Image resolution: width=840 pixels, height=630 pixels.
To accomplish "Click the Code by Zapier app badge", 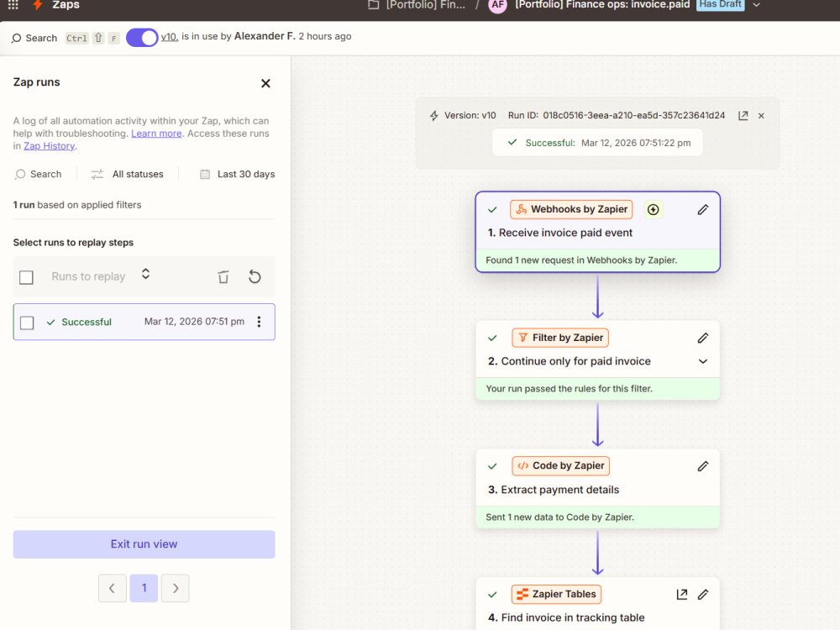I will click(x=561, y=466).
